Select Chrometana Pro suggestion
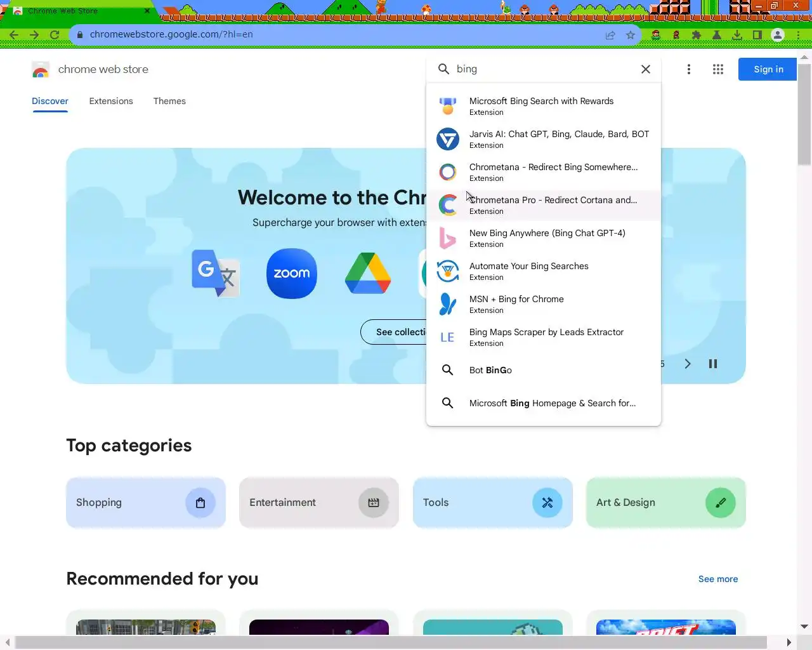The image size is (812, 650). tap(544, 205)
